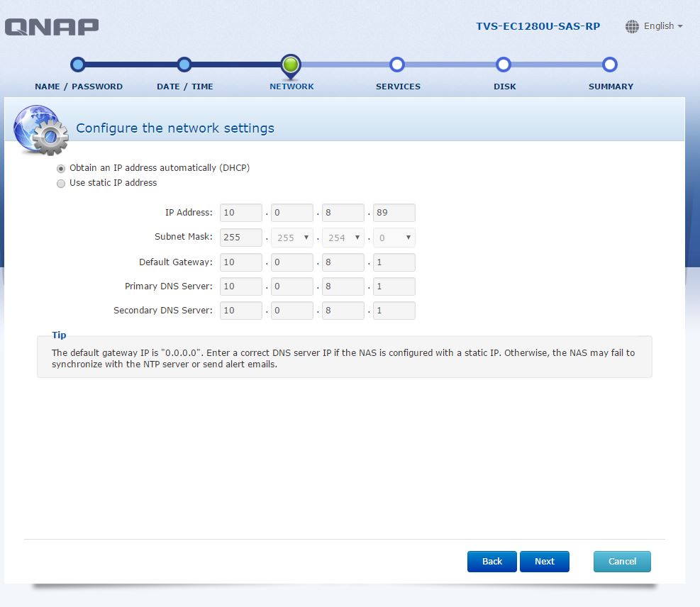Click the network globe gear icon
This screenshot has width=700, height=607.
click(41, 130)
